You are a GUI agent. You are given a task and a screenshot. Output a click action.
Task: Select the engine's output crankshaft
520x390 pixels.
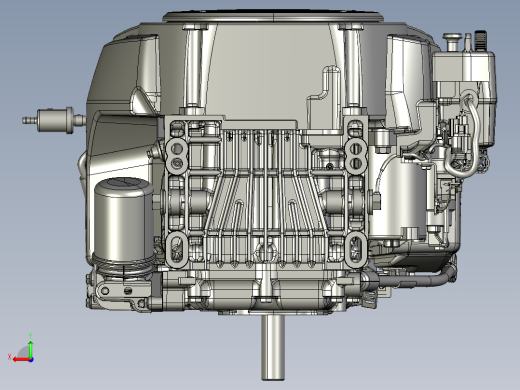coord(273,347)
